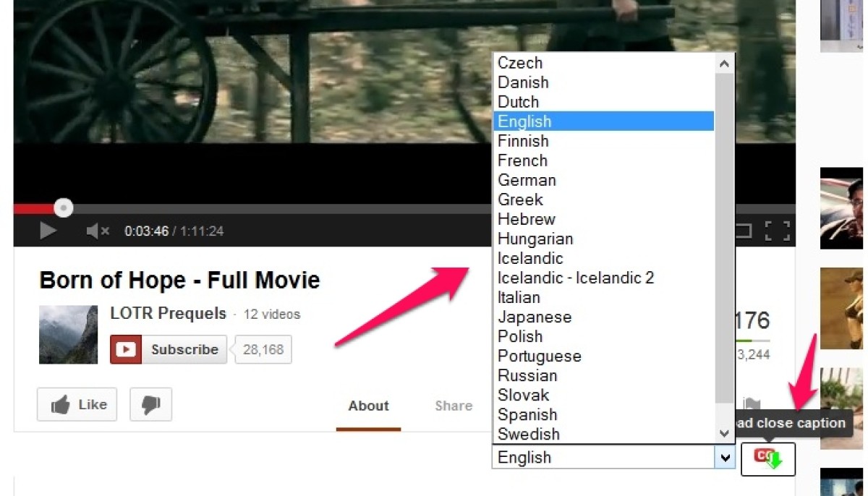Unmute the video volume icon

[x=98, y=231]
